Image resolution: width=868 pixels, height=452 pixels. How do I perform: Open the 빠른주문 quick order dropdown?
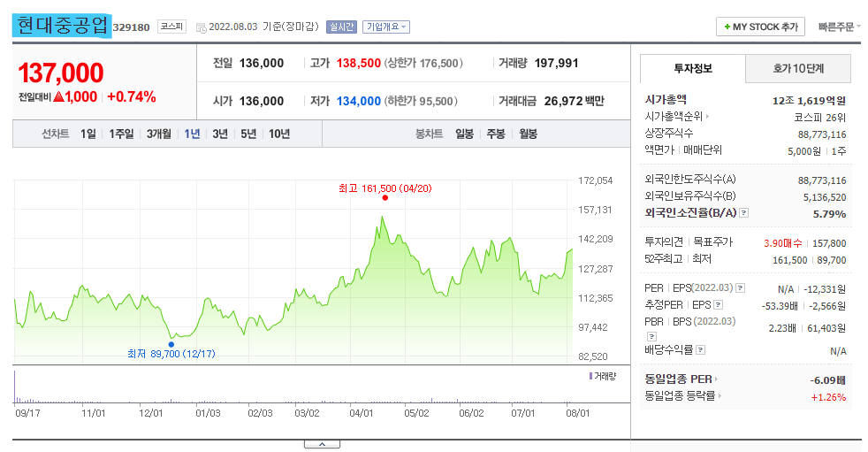point(839,27)
